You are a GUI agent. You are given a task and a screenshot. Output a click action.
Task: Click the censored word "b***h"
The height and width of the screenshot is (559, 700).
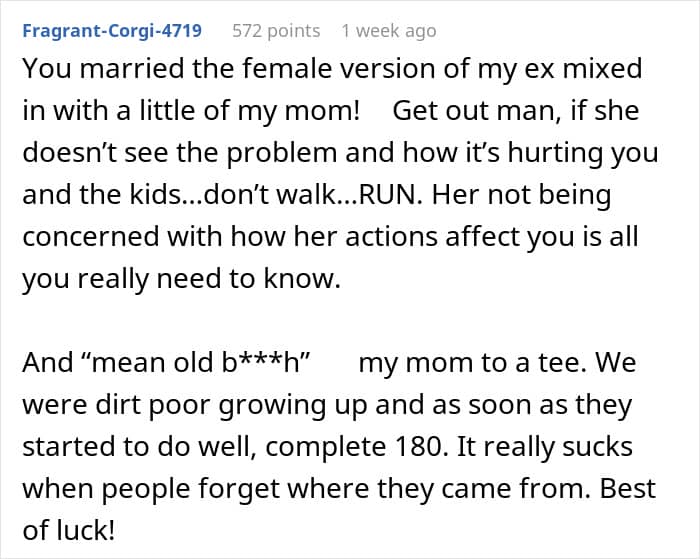pyautogui.click(x=266, y=362)
